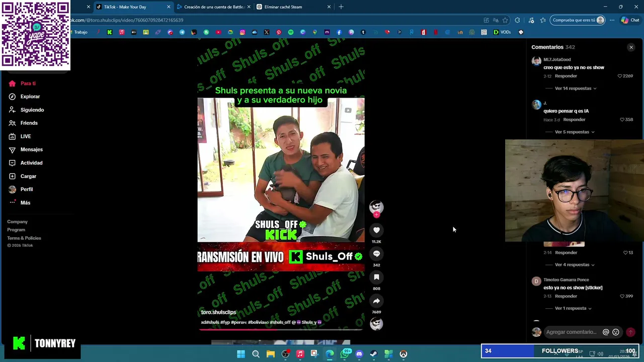Switch to Creación de una cuenta de Battle tab
Viewport: 644px width, 362px height.
(214, 7)
